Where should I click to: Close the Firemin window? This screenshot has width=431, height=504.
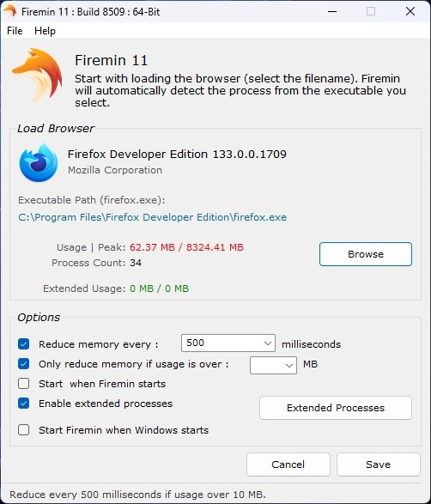(x=410, y=11)
